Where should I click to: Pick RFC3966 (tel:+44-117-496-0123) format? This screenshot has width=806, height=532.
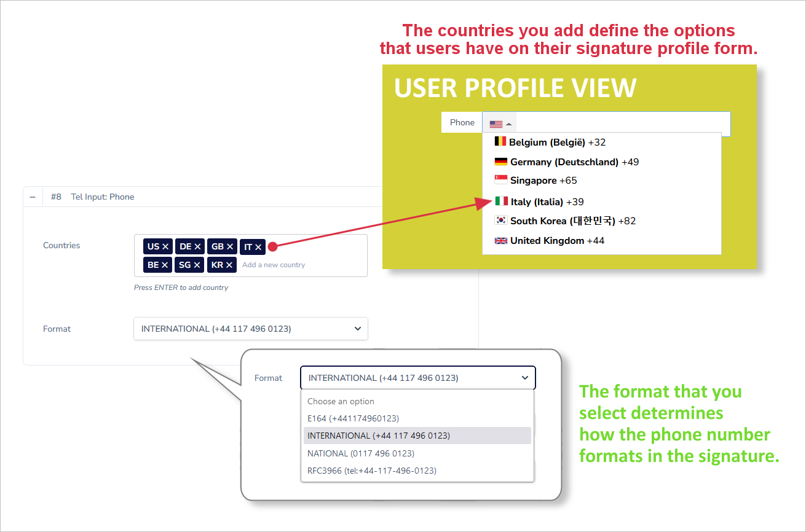pos(372,471)
